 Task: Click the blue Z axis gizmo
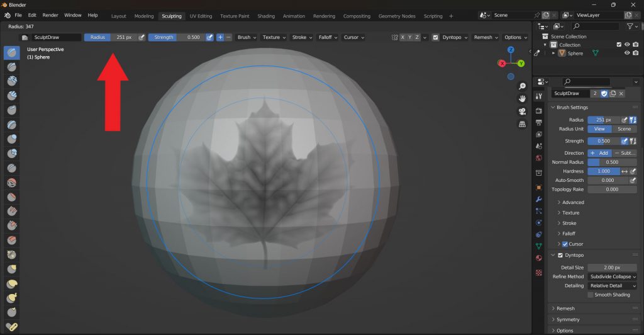tap(511, 50)
